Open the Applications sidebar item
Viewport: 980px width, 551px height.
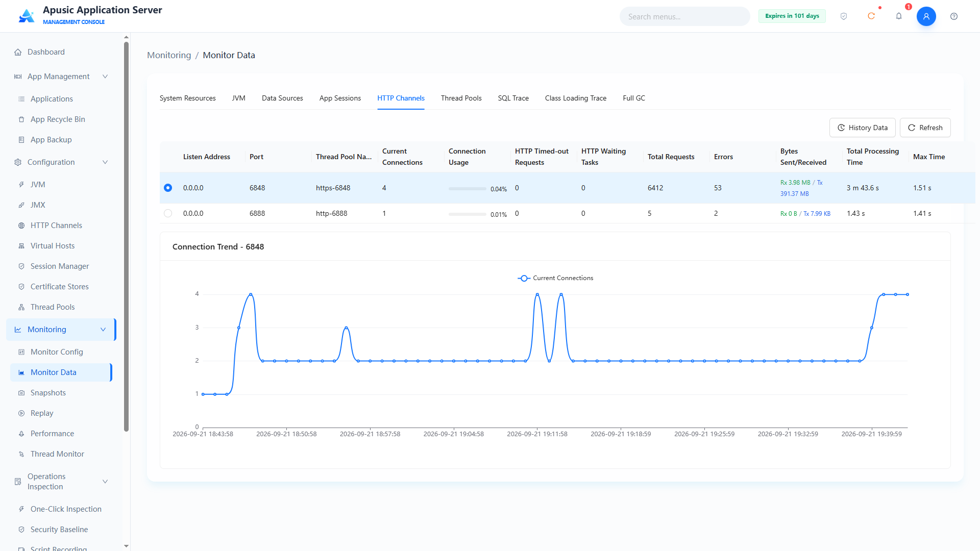61,99
